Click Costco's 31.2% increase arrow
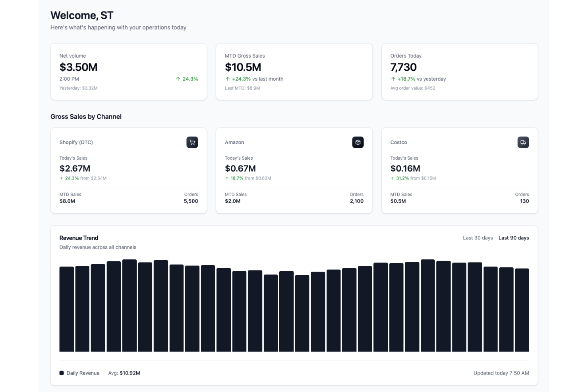The image size is (588, 392). (392, 178)
